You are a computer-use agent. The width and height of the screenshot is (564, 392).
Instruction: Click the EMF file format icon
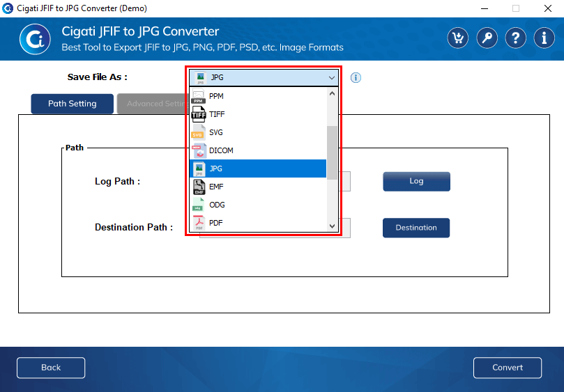click(x=199, y=187)
